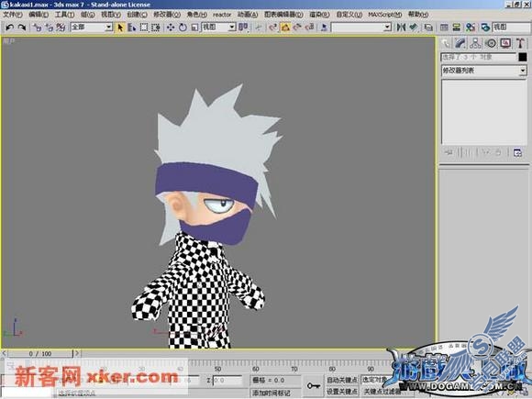
Task: Open the Curve Editor icon
Action: coord(444,28)
